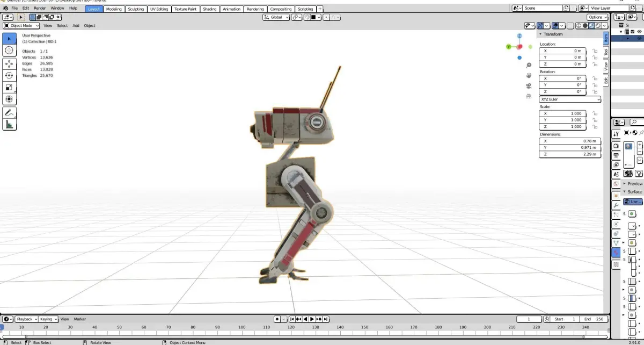This screenshot has height=345, width=644.
Task: Choose the Rotate tool
Action: pyautogui.click(x=9, y=75)
